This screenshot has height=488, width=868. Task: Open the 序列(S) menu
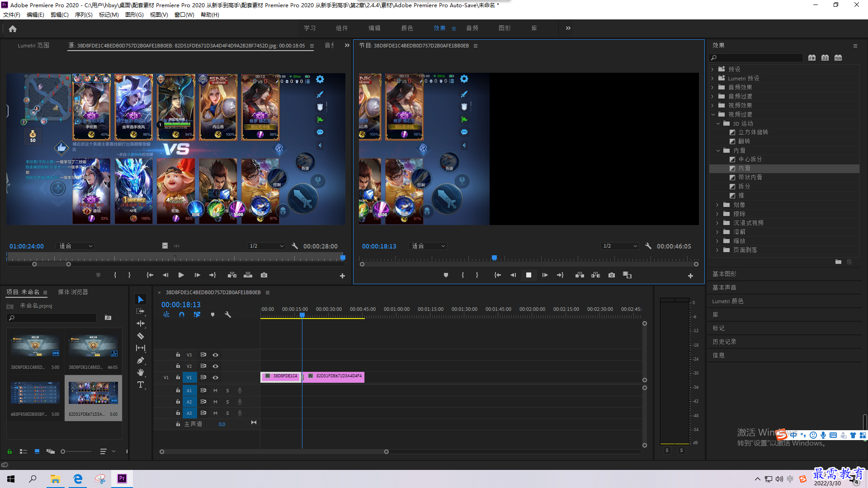pyautogui.click(x=84, y=15)
